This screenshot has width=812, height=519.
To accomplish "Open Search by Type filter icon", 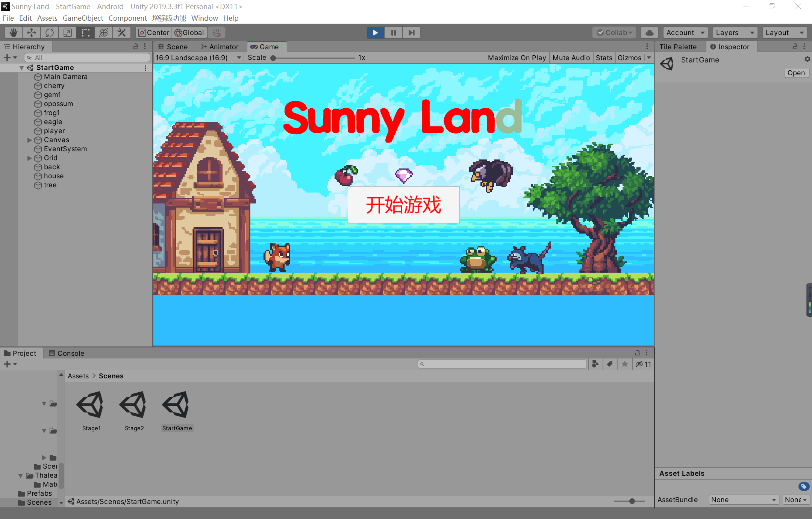I will (595, 364).
